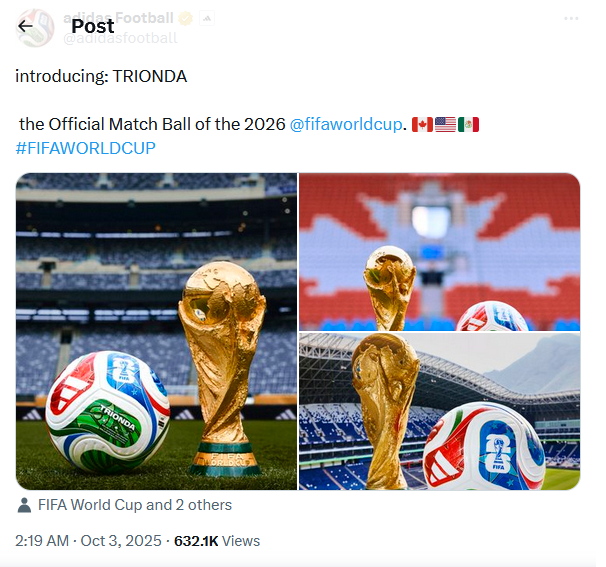Click the 632.1K Views count
Viewport: 606px width, 567px height.
216,541
